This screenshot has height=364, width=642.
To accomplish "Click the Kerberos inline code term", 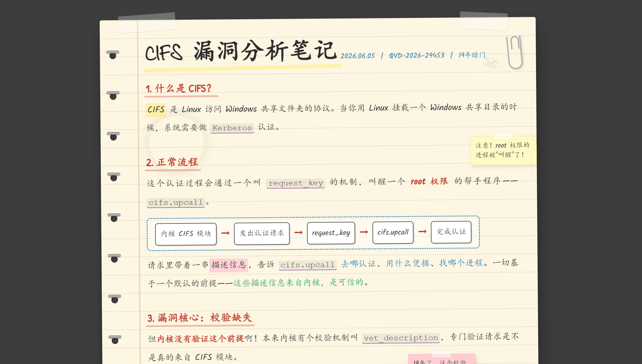I will [x=232, y=128].
